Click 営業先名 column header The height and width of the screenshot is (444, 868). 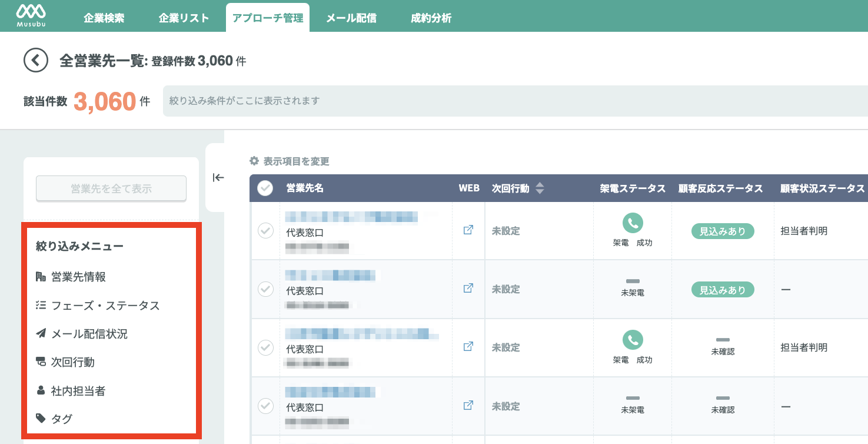[305, 188]
